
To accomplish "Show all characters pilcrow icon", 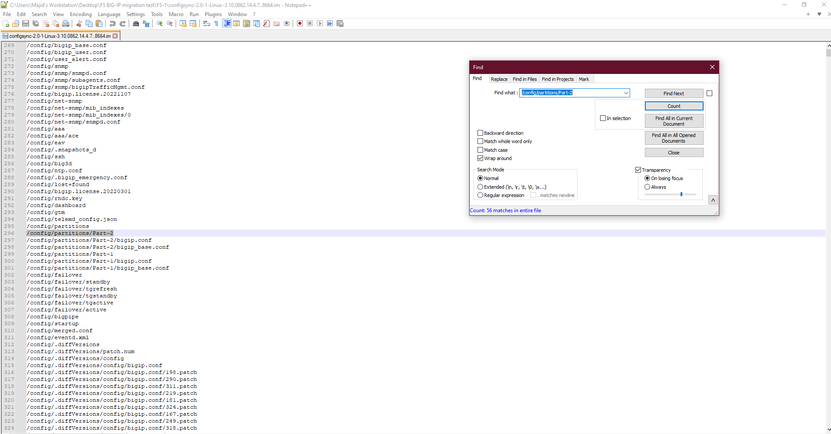I will coord(216,24).
